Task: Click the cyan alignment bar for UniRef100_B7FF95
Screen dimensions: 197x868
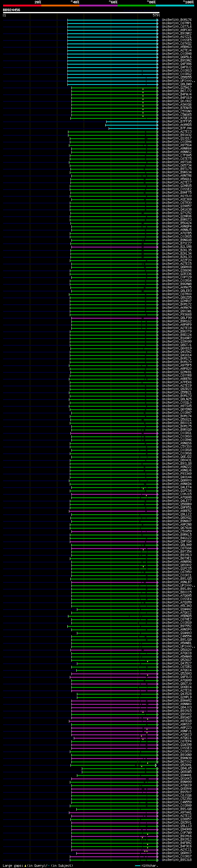Action: [132, 122]
